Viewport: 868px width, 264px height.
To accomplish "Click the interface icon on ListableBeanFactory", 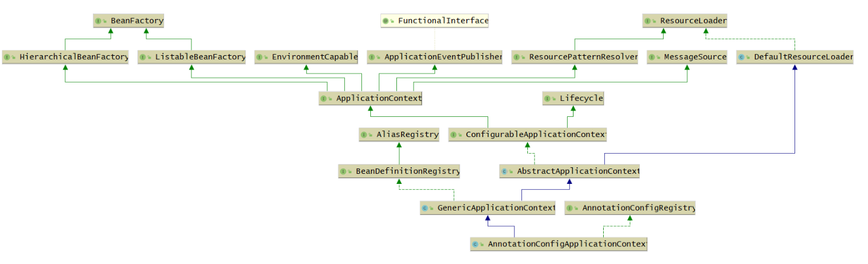I will pyautogui.click(x=144, y=57).
